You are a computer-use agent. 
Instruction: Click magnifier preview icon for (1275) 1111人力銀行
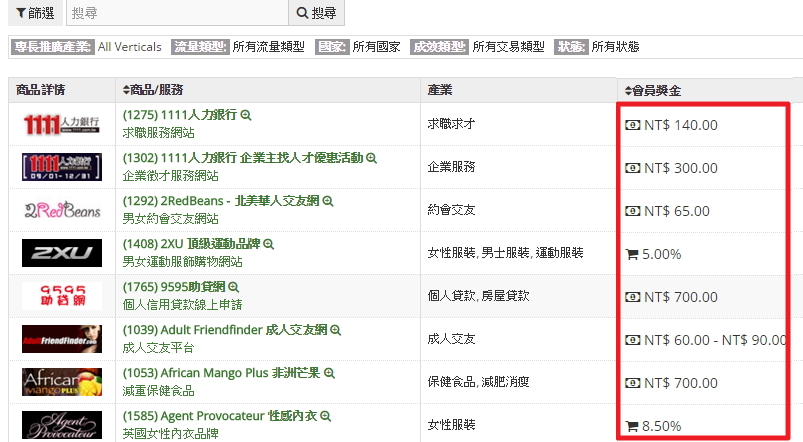(x=246, y=115)
